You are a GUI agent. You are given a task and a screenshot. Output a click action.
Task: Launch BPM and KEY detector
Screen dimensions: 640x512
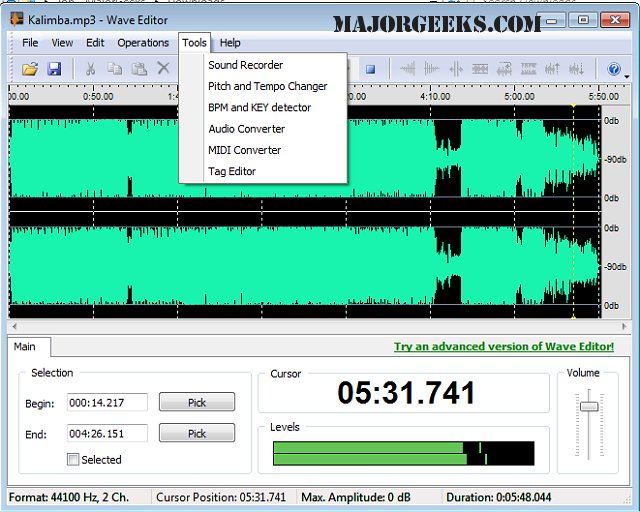(263, 107)
